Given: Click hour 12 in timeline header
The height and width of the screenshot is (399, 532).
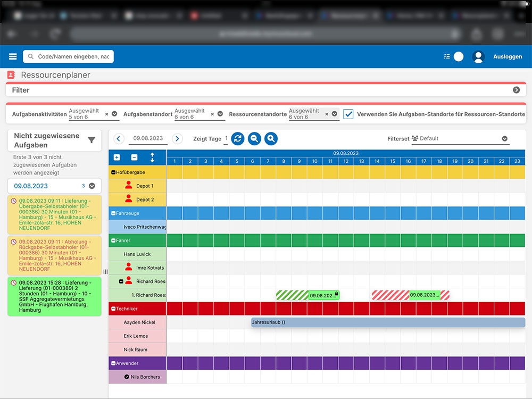Looking at the screenshot, I should (346, 161).
